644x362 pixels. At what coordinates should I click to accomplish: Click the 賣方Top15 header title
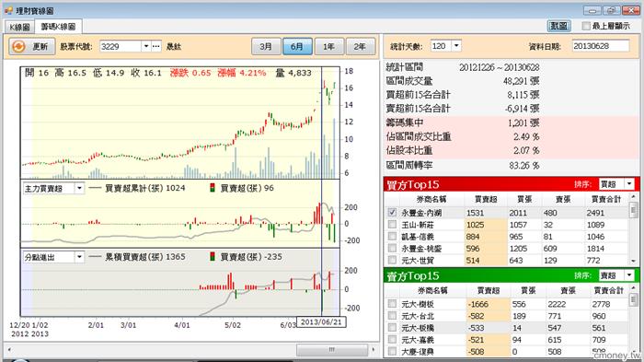click(x=413, y=276)
